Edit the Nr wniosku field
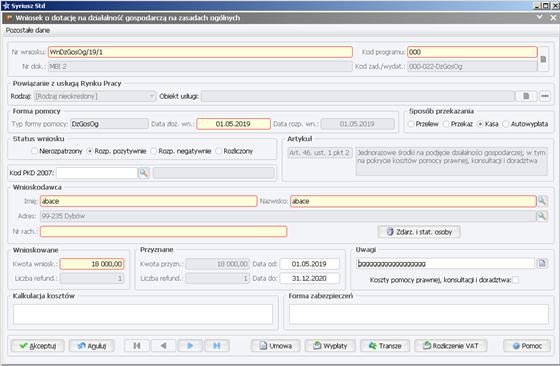 pyautogui.click(x=200, y=52)
